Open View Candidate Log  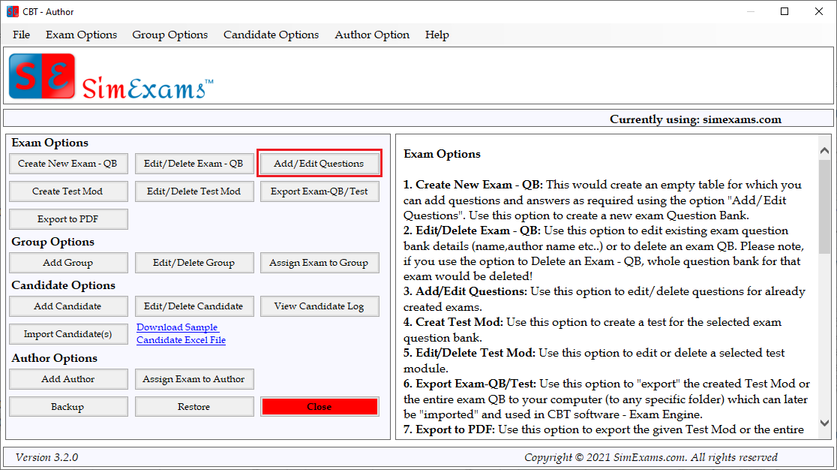click(x=319, y=307)
